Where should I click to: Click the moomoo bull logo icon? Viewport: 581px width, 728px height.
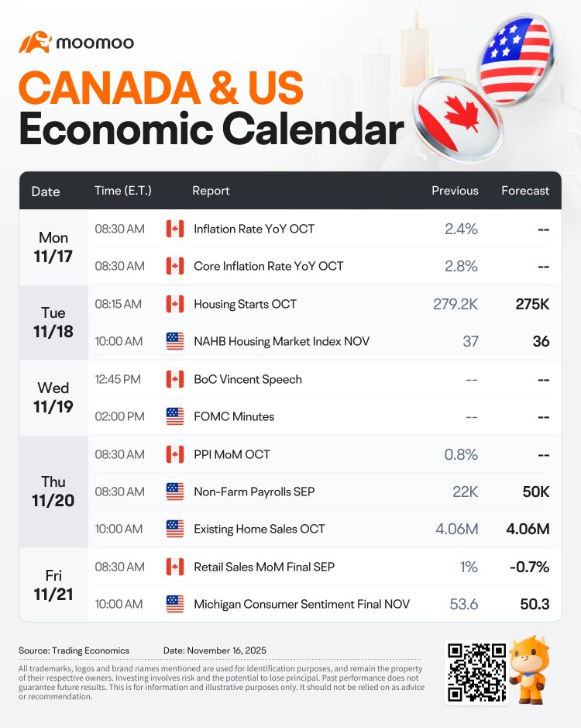35,42
